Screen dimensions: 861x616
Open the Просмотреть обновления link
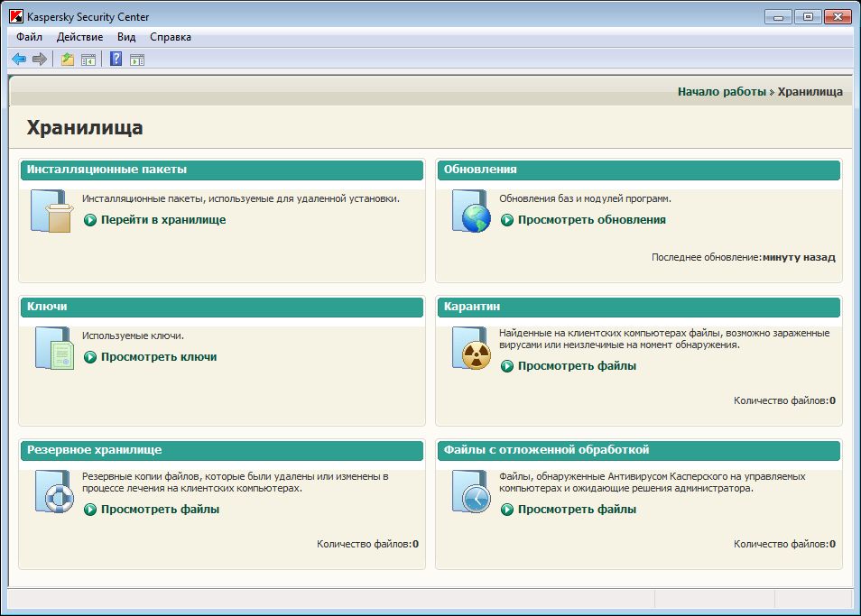tap(591, 220)
